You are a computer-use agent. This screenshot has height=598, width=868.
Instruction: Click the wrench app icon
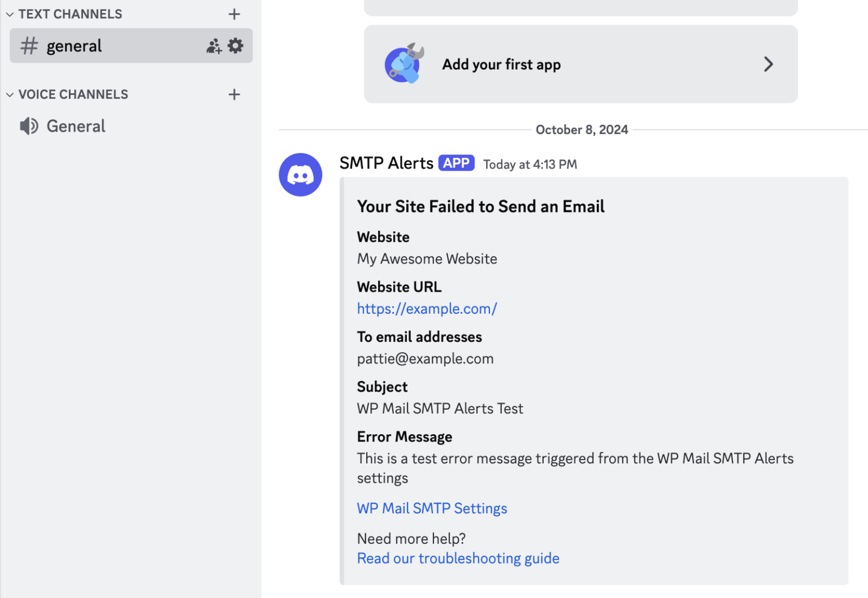(x=404, y=64)
